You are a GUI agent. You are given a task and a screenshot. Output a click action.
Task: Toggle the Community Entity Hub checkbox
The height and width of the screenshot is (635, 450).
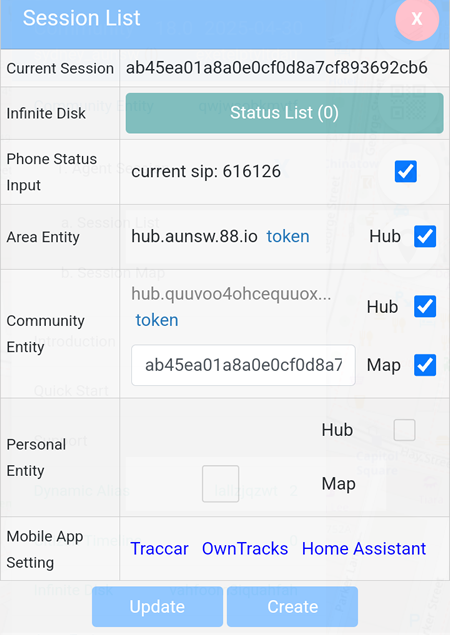[425, 307]
